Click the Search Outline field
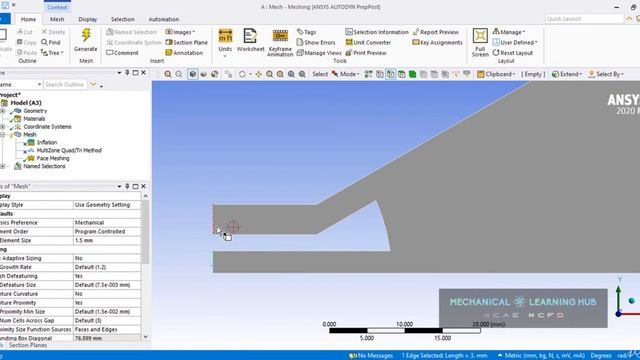The width and height of the screenshot is (640, 360). click(x=65, y=84)
